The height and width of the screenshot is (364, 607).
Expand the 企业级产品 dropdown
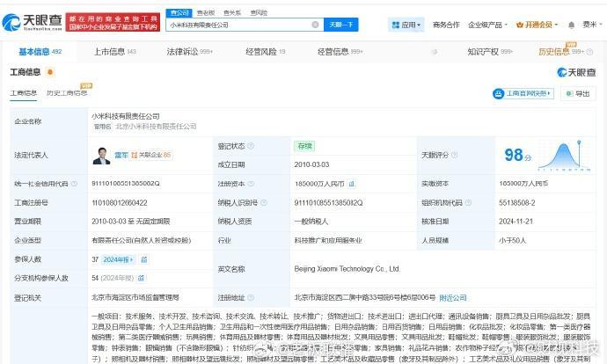click(487, 25)
